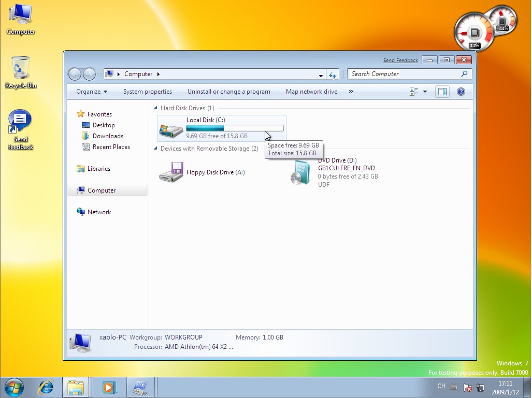Select Map network drive in the toolbar
Viewport: 532px width, 398px height.
(x=311, y=91)
